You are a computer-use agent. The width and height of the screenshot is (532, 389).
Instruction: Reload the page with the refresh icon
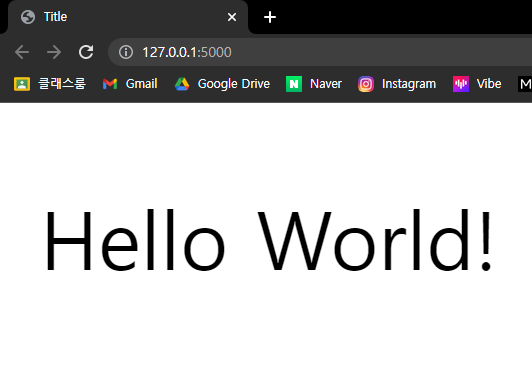click(86, 52)
